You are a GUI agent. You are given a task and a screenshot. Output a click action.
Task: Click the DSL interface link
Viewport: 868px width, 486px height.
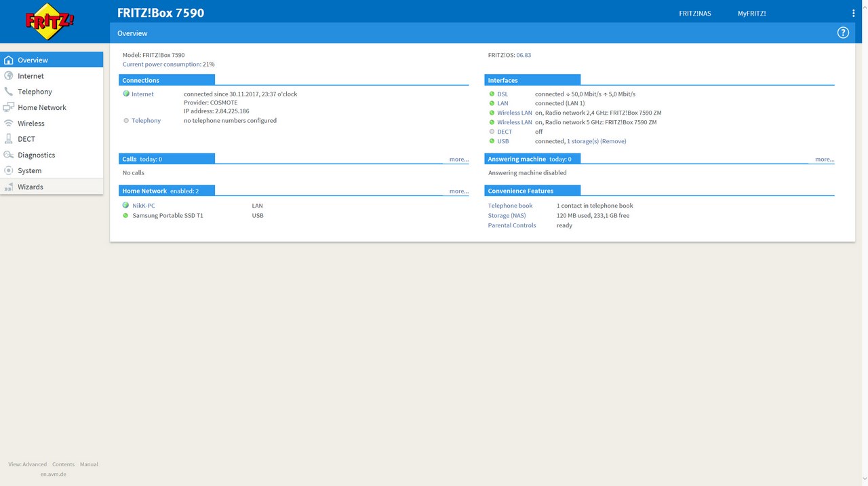[502, 94]
